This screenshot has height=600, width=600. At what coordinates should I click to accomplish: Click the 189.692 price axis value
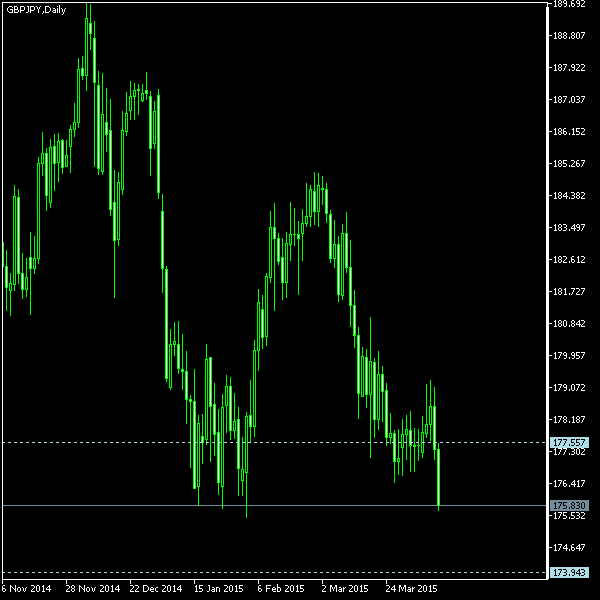(569, 5)
